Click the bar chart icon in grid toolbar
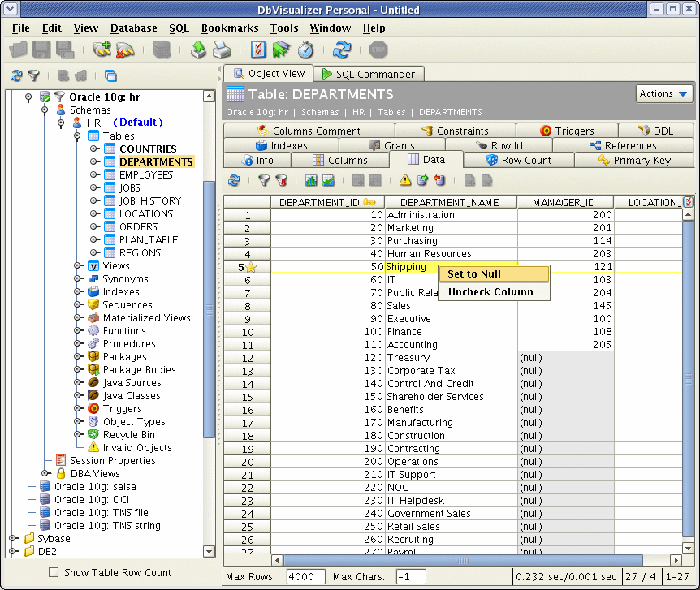This screenshot has width=700, height=590. 311,180
